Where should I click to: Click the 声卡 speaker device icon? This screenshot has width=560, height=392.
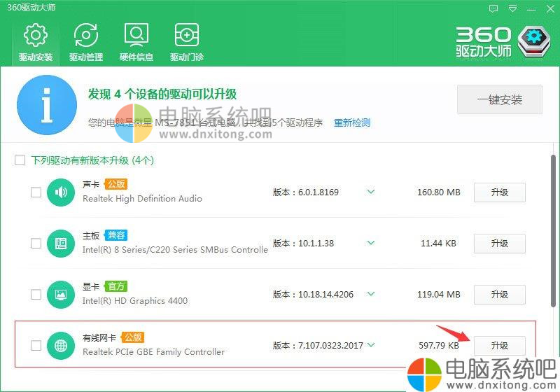(61, 192)
